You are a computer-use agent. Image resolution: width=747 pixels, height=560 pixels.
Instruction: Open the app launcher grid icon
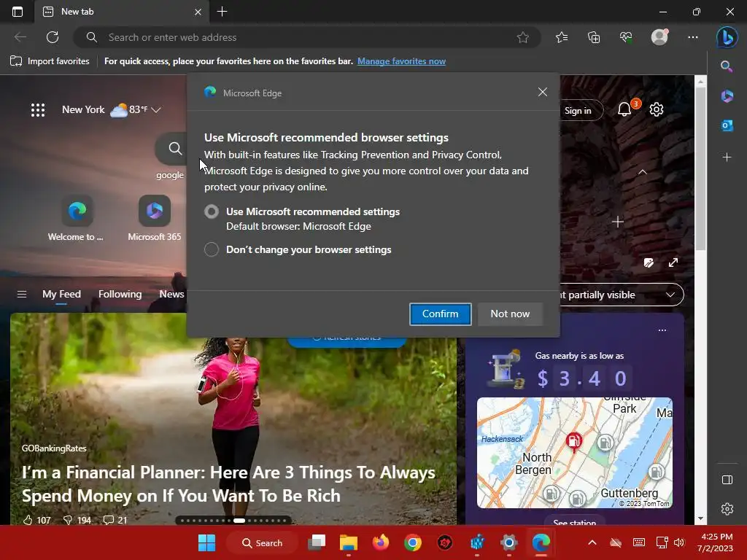click(x=38, y=110)
